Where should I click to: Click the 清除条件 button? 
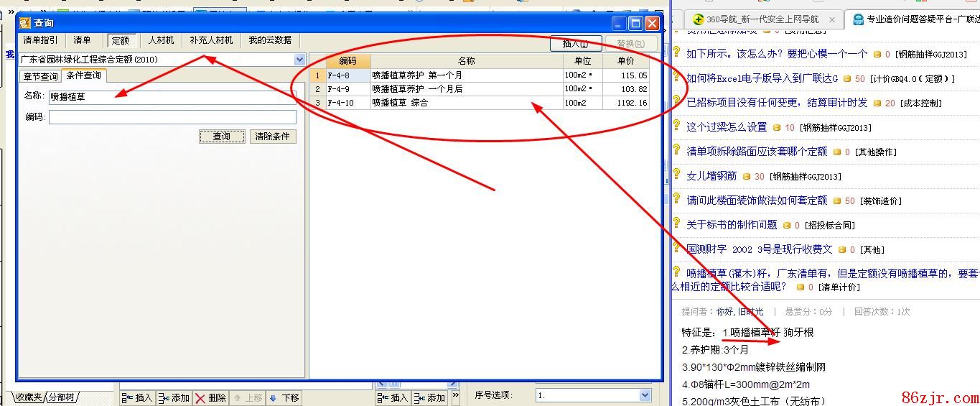point(272,137)
